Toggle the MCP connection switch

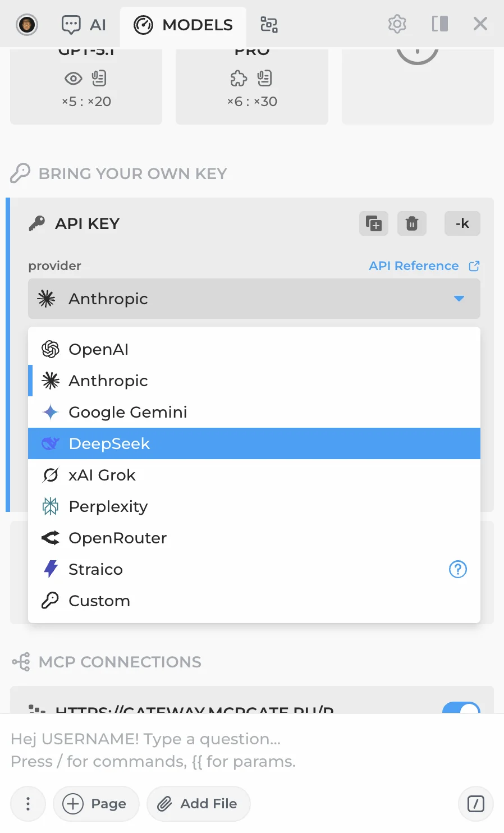click(x=461, y=708)
